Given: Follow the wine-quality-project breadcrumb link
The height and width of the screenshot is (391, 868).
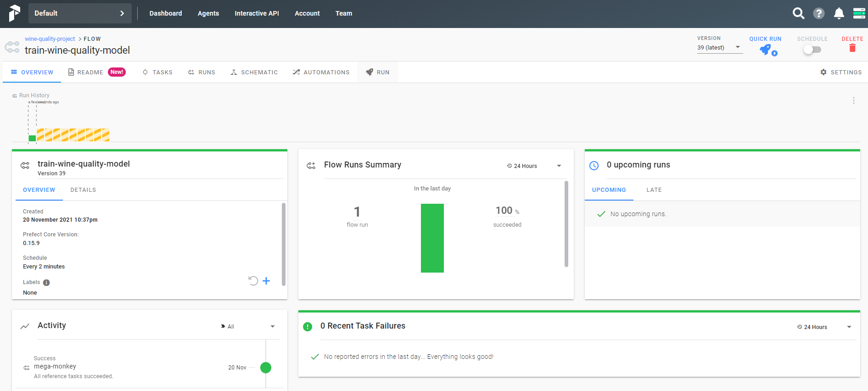Looking at the screenshot, I should (x=50, y=39).
